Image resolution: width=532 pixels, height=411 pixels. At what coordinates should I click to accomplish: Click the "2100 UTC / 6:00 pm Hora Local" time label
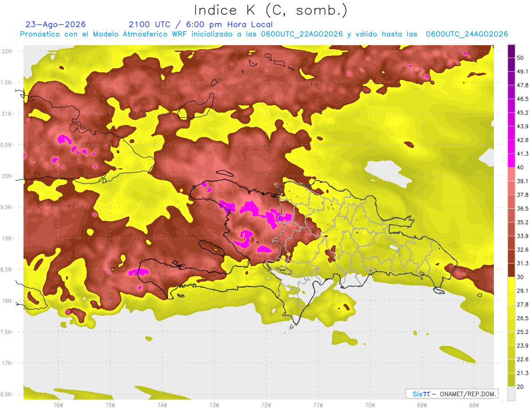pos(201,24)
